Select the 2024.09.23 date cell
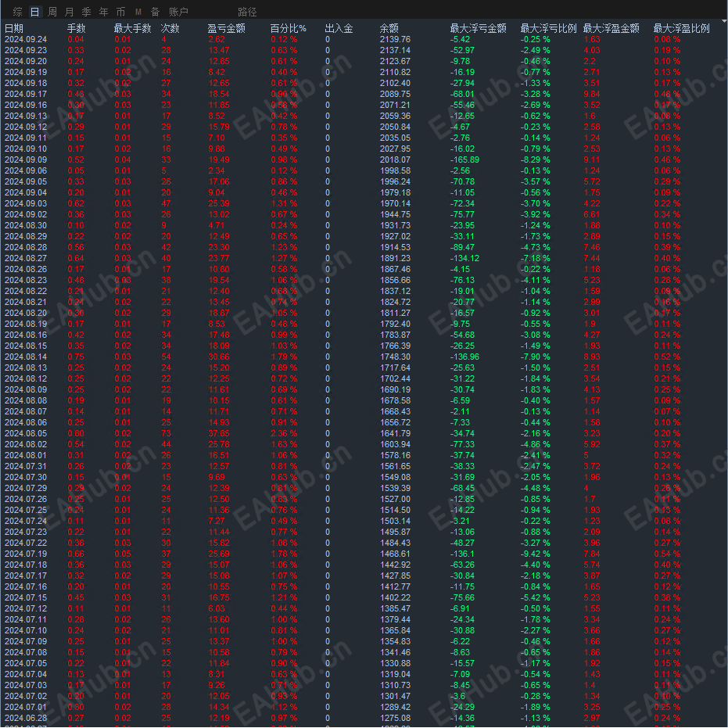 click(x=26, y=50)
